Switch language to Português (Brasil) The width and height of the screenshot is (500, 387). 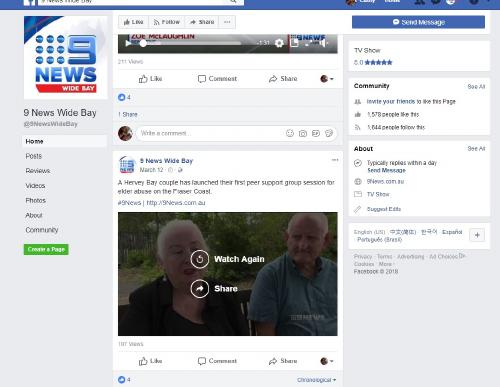tap(379, 240)
